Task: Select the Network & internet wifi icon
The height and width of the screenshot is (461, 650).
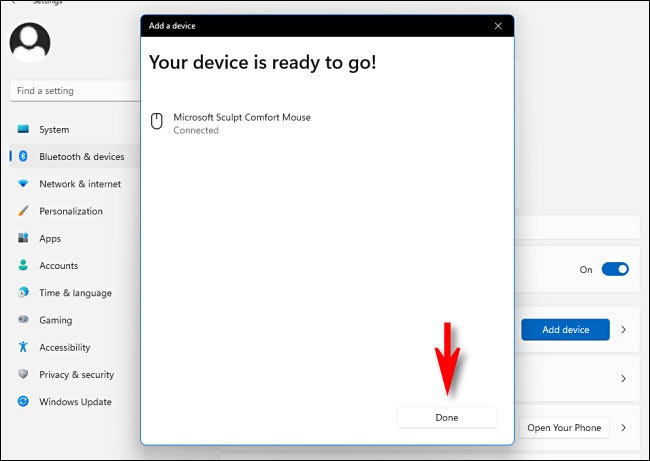Action: coord(22,184)
